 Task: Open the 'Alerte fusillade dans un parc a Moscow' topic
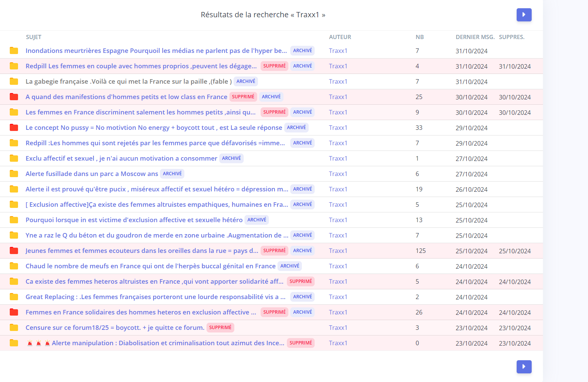(92, 174)
